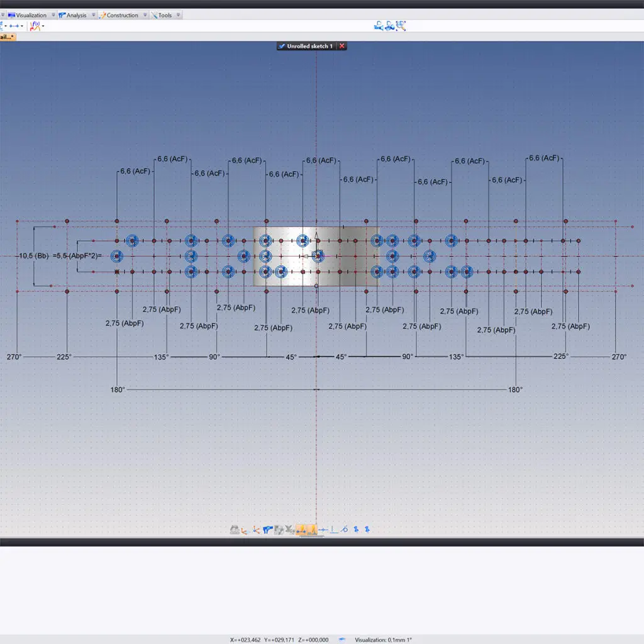
Task: Select the leftmost 2,75 (AbpF) dimension label
Action: (x=125, y=323)
